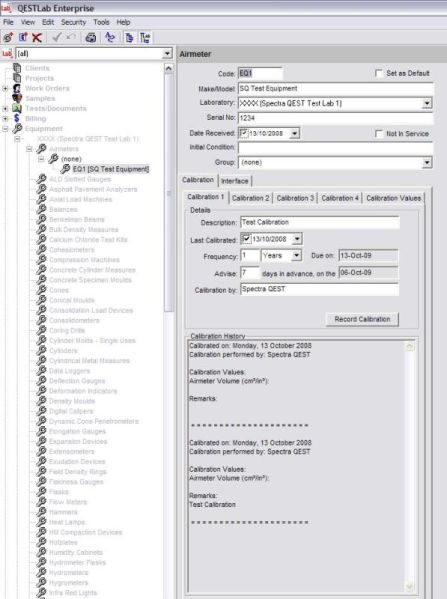The height and width of the screenshot is (599, 447).
Task: Tick the Set as Default checkbox
Action: click(x=379, y=73)
